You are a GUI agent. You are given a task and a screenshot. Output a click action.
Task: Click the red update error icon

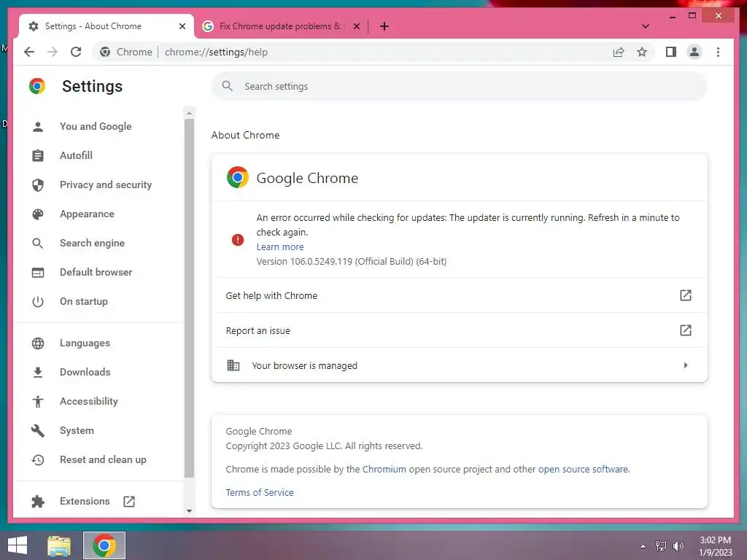click(x=238, y=239)
